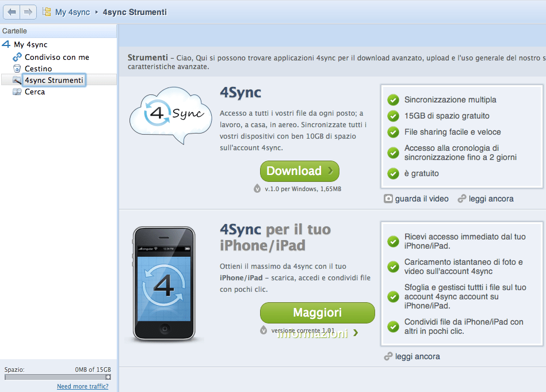
Task: Click the breadcrumb separator arrow
Action: point(97,12)
